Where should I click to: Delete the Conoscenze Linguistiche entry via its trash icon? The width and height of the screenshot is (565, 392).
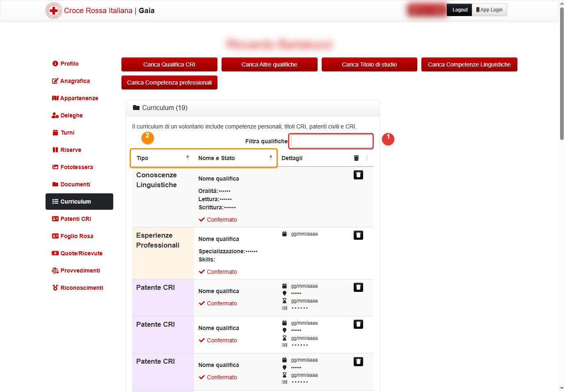(x=358, y=175)
